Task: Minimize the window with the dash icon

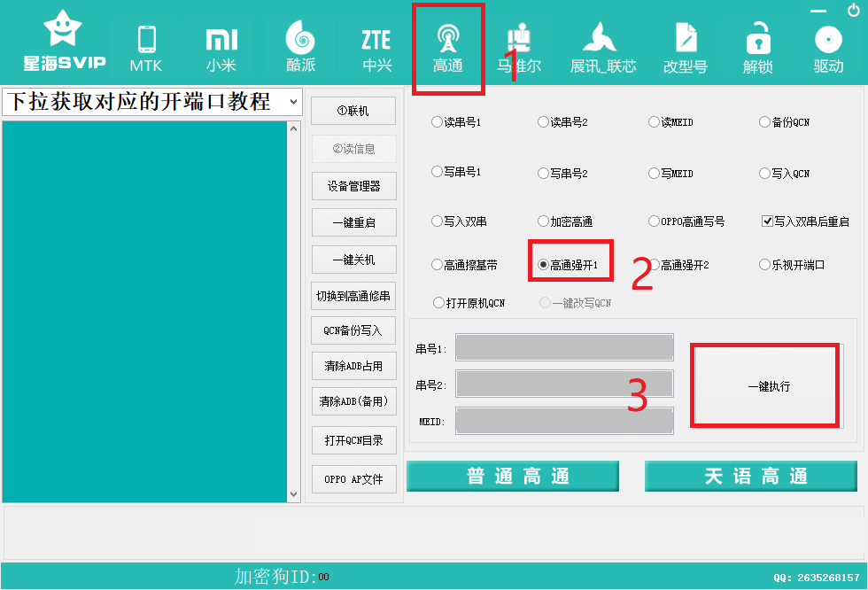Action: [818, 11]
